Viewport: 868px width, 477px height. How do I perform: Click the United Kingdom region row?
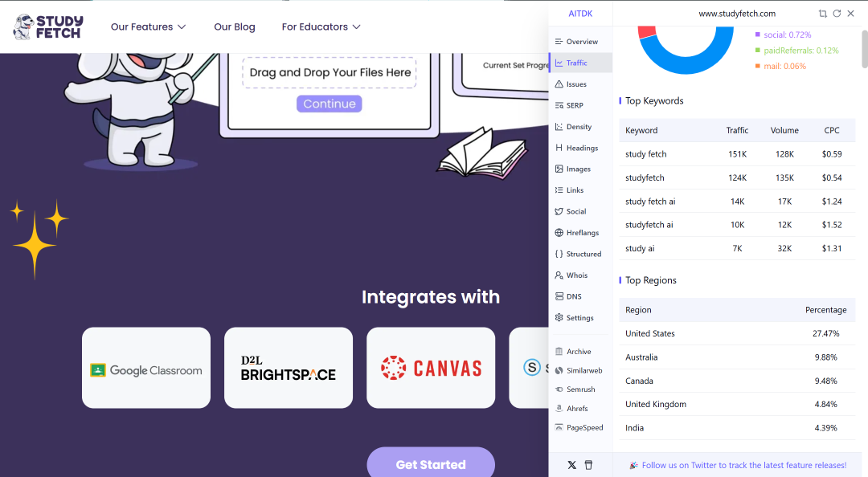click(x=737, y=405)
